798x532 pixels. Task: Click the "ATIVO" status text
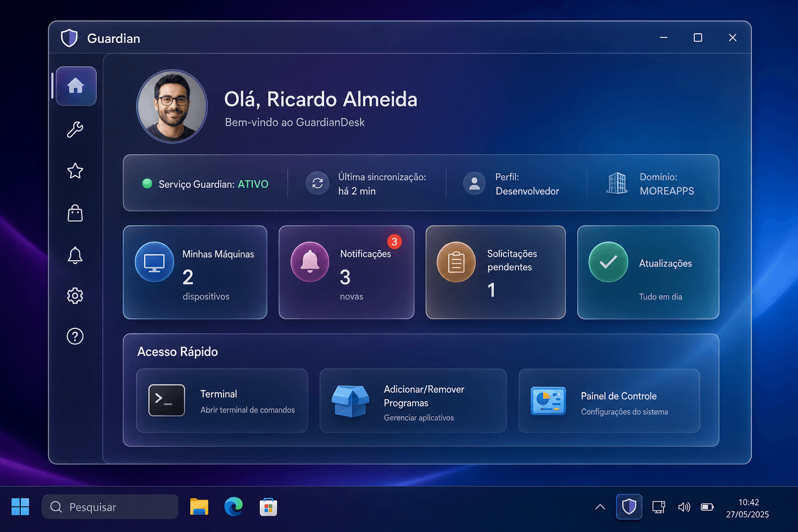[x=253, y=184]
